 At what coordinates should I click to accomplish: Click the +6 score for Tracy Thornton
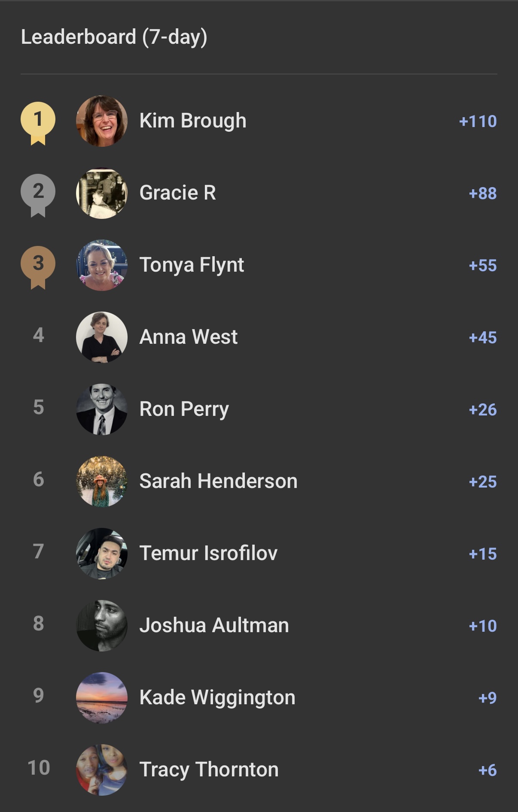coord(486,770)
